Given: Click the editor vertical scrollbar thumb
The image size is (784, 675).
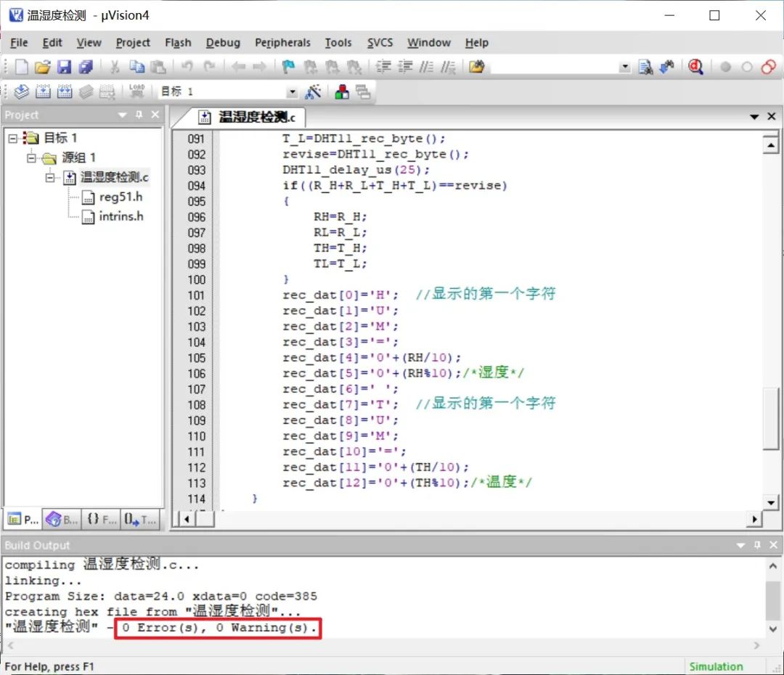Looking at the screenshot, I should tap(770, 419).
